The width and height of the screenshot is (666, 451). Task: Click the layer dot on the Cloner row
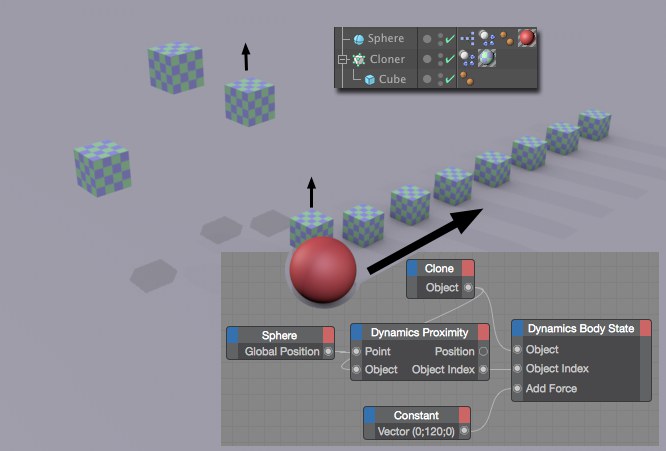coord(427,59)
